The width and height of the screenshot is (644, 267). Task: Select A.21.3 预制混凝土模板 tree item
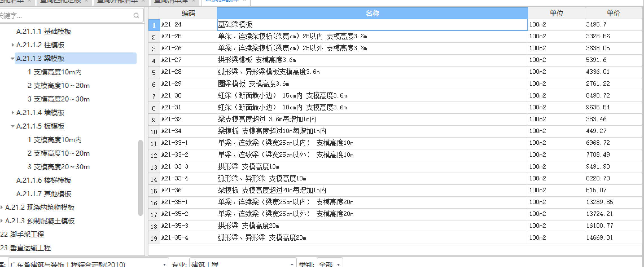[40, 221]
